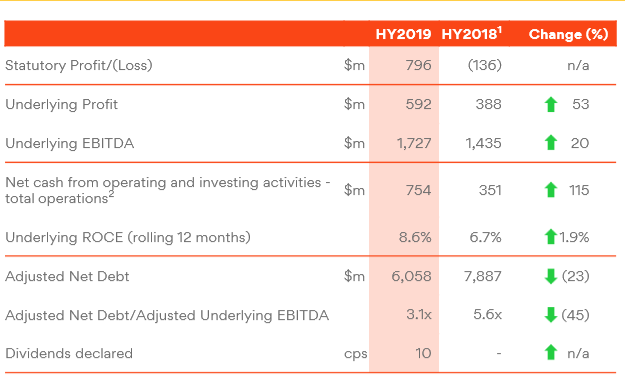Click the Adjusted Net Debt label
The width and height of the screenshot is (625, 385).
(67, 276)
